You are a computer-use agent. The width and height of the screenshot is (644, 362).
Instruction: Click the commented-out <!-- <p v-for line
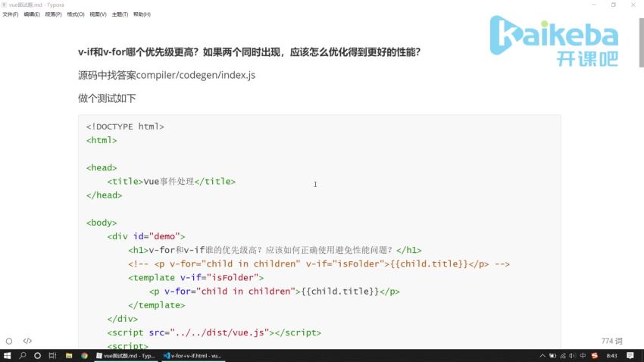click(319, 264)
